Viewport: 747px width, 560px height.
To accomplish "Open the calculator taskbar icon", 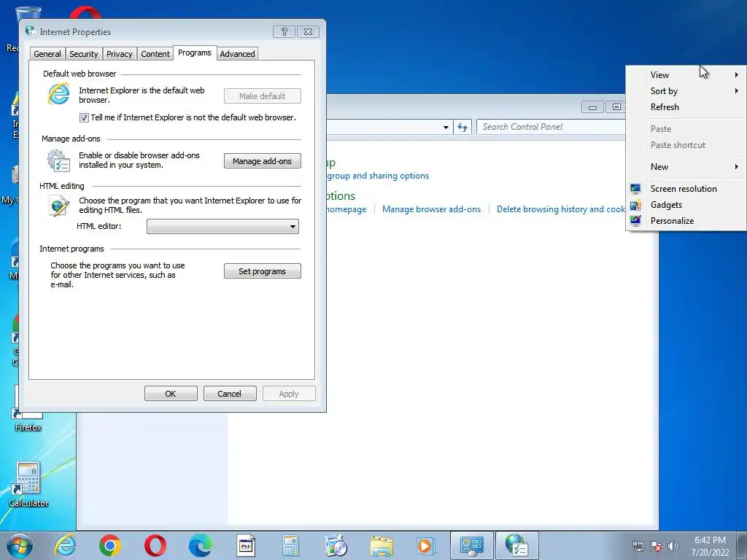I will pos(290,545).
